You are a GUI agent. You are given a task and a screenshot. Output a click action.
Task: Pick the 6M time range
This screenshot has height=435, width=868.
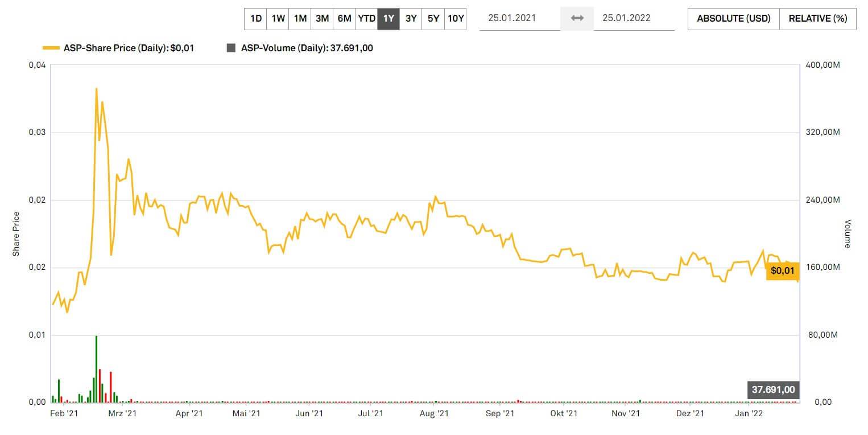click(x=344, y=19)
